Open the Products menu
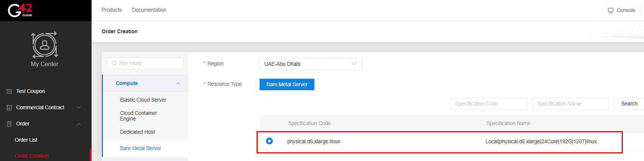The image size is (644, 161). 112,10
